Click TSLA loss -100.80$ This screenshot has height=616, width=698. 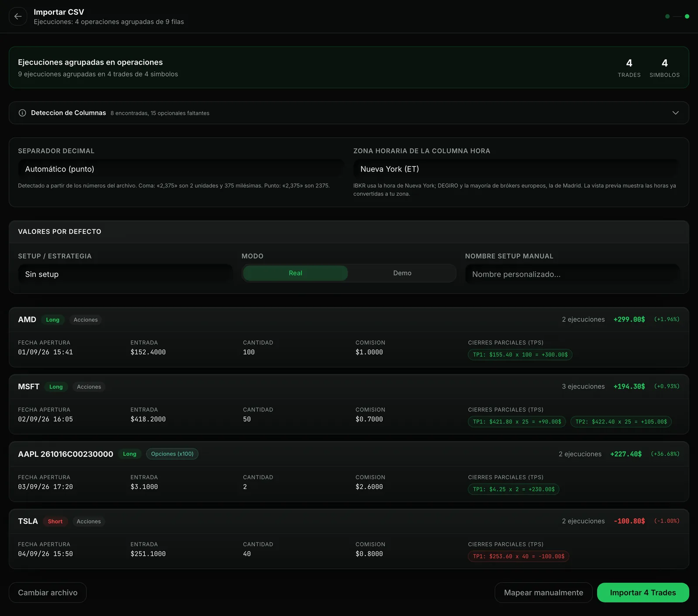[629, 521]
